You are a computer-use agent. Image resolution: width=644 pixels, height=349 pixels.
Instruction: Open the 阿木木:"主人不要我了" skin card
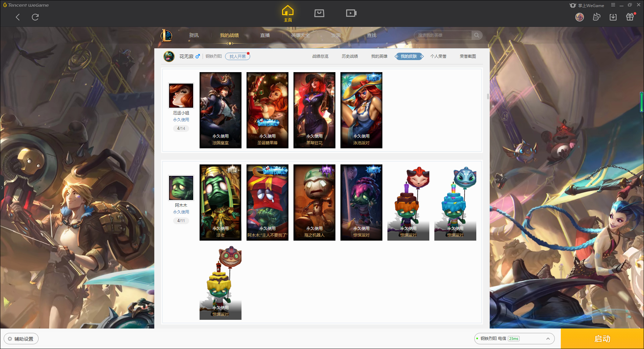(267, 202)
